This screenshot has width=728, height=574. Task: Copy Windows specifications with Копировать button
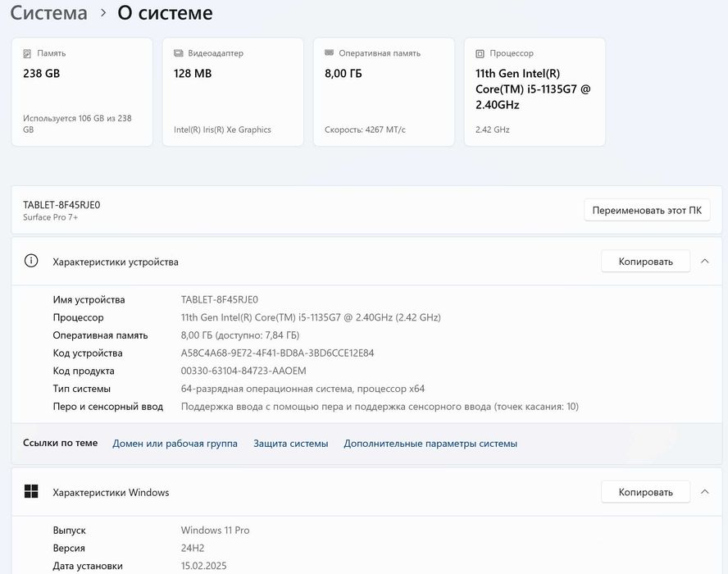[645, 492]
